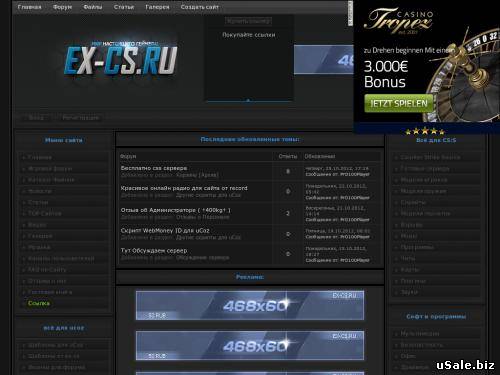
Task: Click Обновление column header in topics table
Action: [320, 156]
